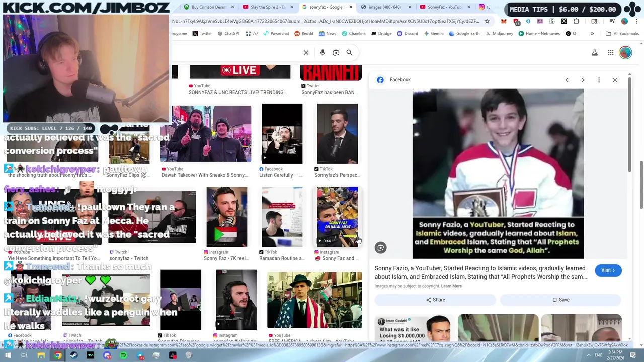
Task: Open the Ramadan Routine TikTok thumbnail
Action: pyautogui.click(x=282, y=217)
